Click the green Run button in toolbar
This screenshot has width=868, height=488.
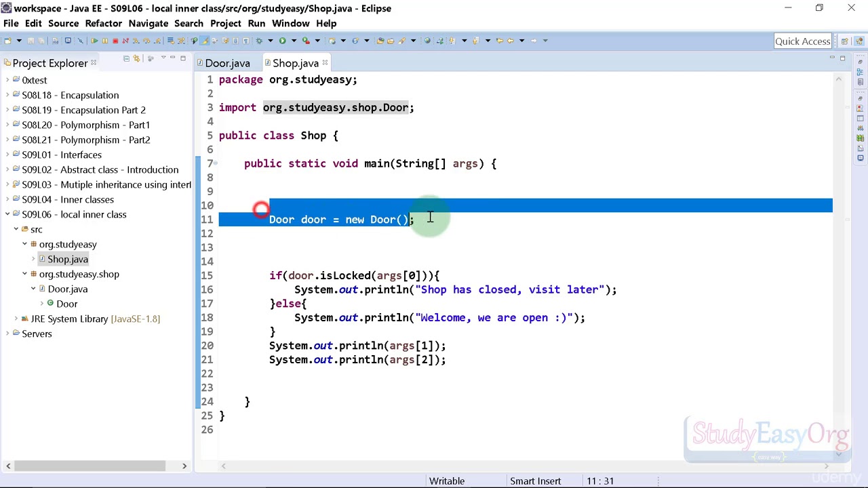pos(282,41)
